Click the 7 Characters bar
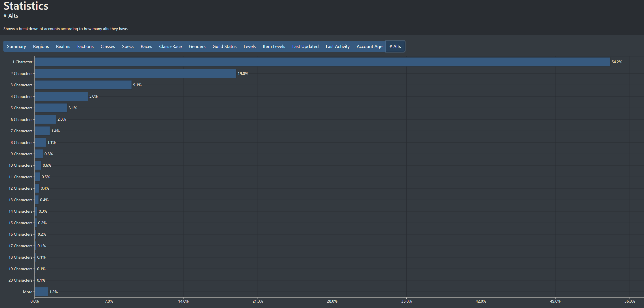The width and height of the screenshot is (644, 308). (x=42, y=131)
